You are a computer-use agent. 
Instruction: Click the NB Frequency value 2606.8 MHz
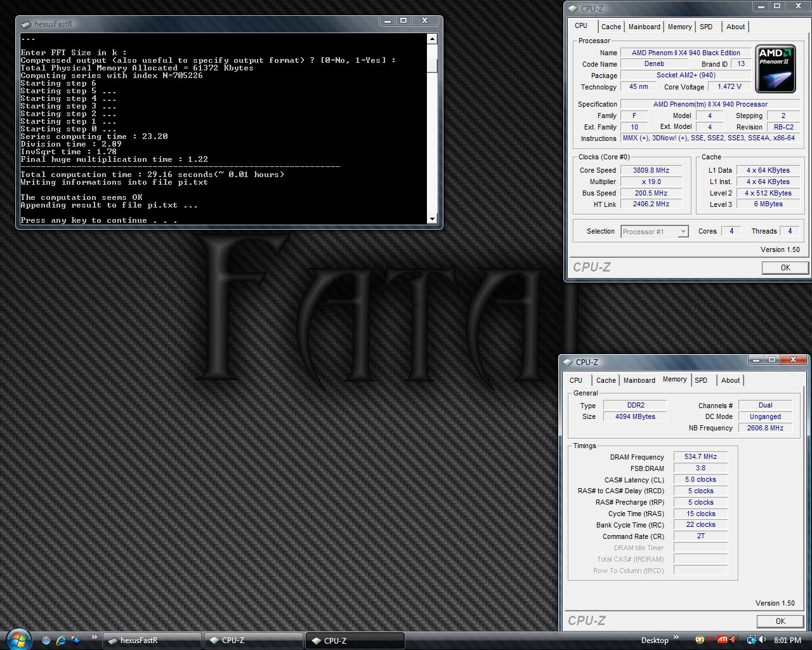click(x=765, y=428)
